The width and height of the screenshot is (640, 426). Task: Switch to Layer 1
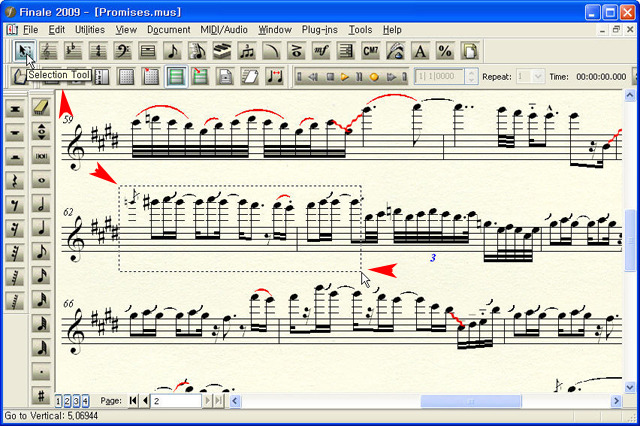(x=58, y=401)
